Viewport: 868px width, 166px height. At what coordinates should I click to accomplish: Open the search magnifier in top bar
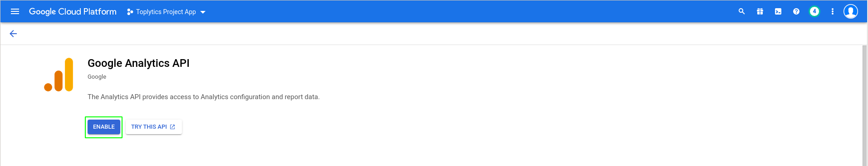(x=742, y=11)
